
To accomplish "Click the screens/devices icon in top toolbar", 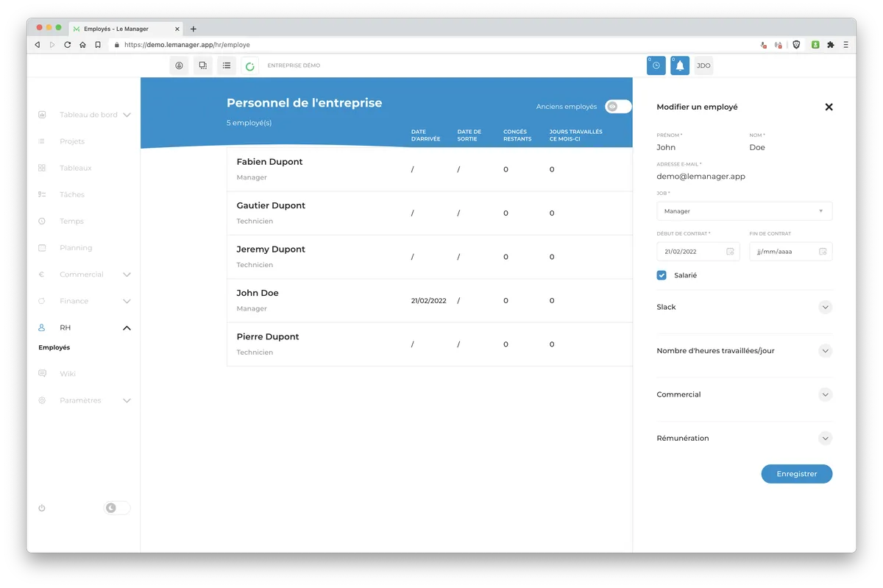I will [202, 65].
